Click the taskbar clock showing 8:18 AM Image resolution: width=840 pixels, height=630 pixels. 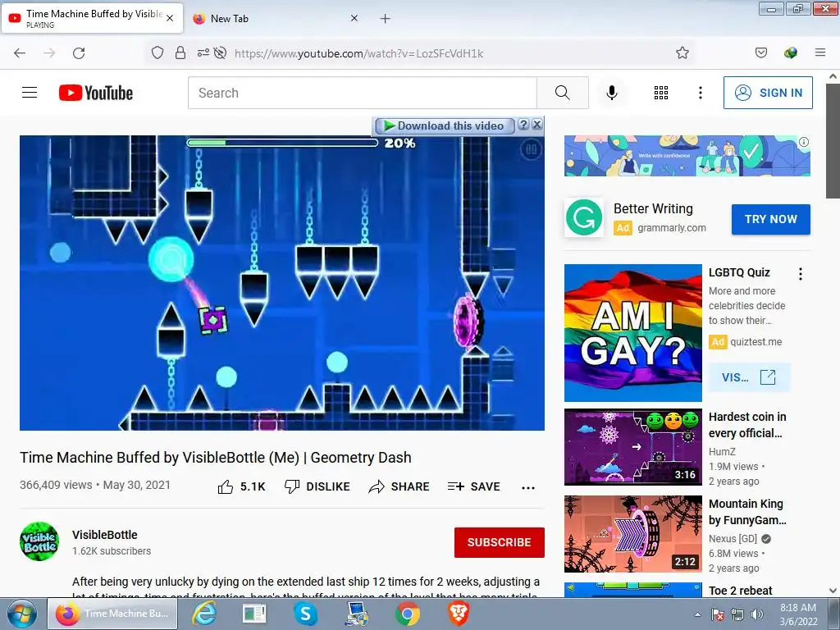pyautogui.click(x=798, y=614)
